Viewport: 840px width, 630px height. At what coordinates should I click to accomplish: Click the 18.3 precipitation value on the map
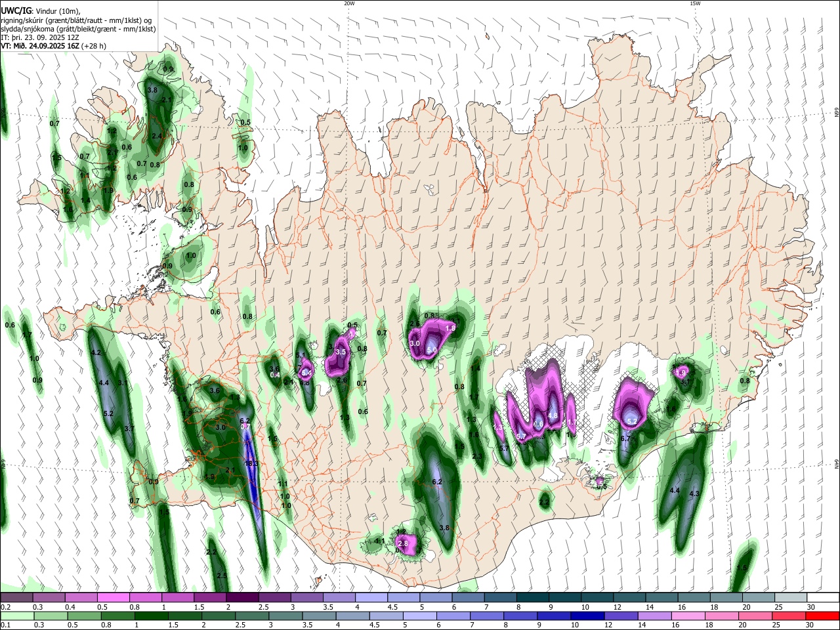point(251,463)
